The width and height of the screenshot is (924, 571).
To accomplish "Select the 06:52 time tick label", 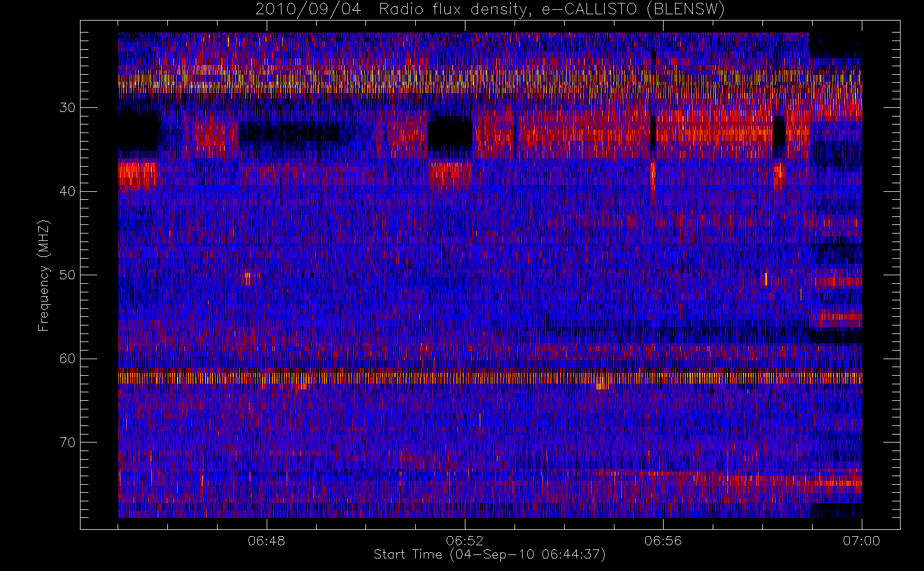I will point(465,541).
